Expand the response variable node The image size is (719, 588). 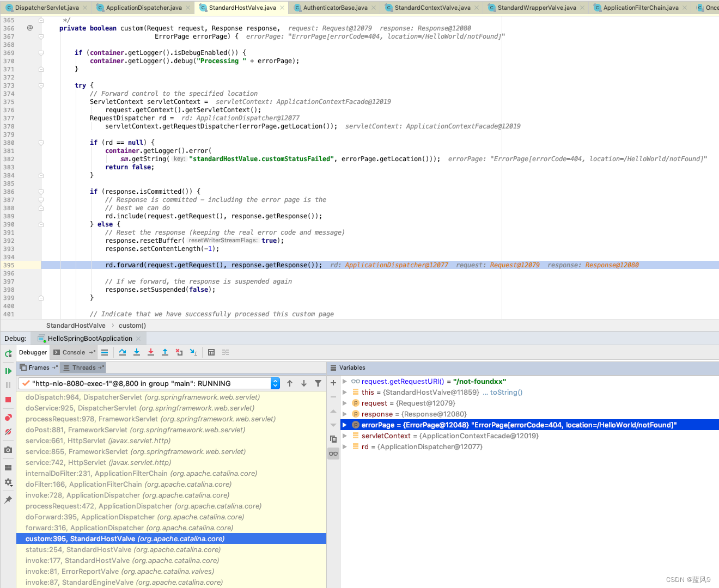344,414
